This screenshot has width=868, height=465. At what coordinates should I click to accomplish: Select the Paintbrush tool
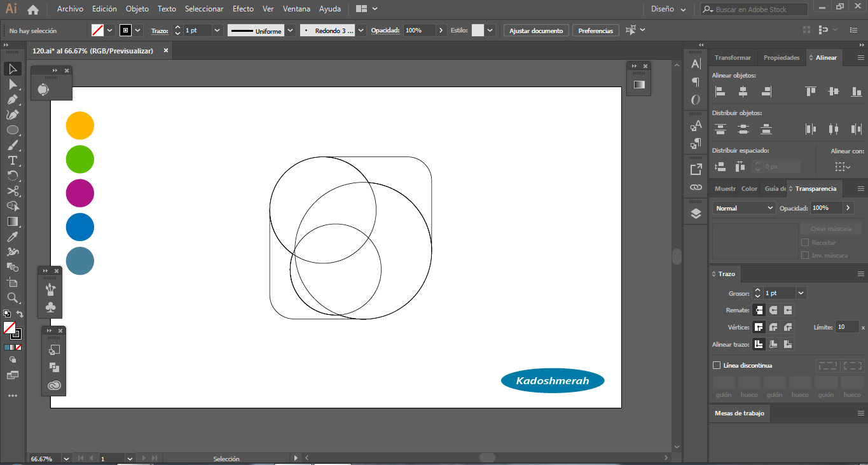coord(12,145)
